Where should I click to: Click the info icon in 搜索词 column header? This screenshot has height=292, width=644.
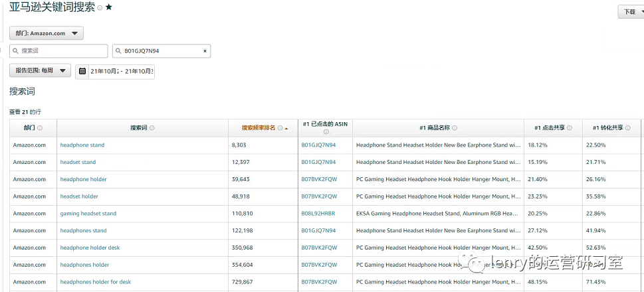pos(152,128)
